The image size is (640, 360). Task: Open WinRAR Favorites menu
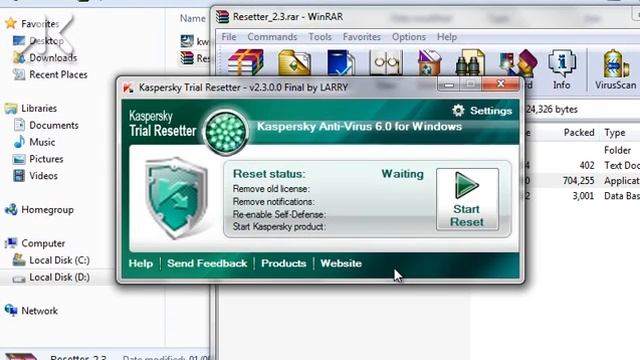[x=362, y=37]
